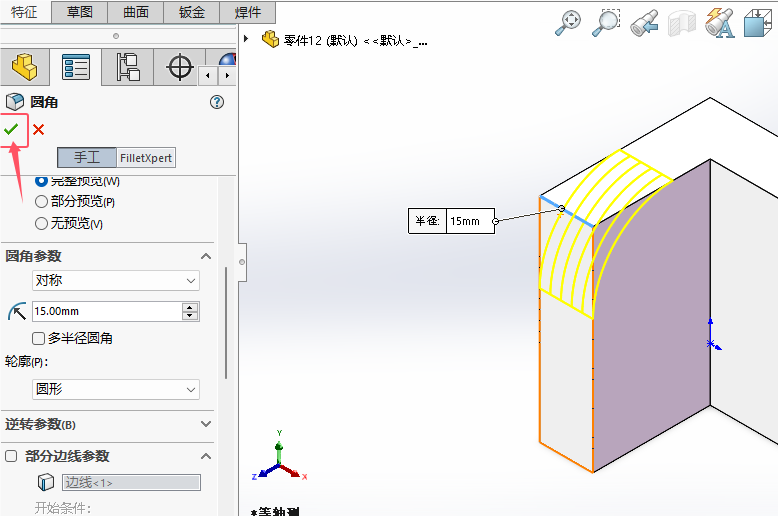Click the left arrow of manager tabs
This screenshot has width=778, height=516.
point(208,76)
